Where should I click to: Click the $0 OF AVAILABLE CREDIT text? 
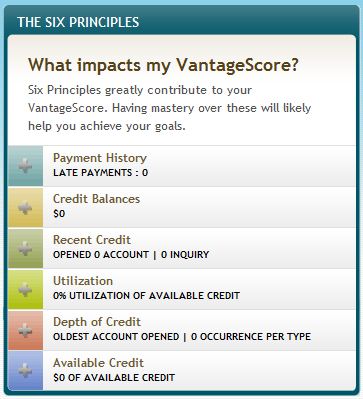click(x=114, y=378)
